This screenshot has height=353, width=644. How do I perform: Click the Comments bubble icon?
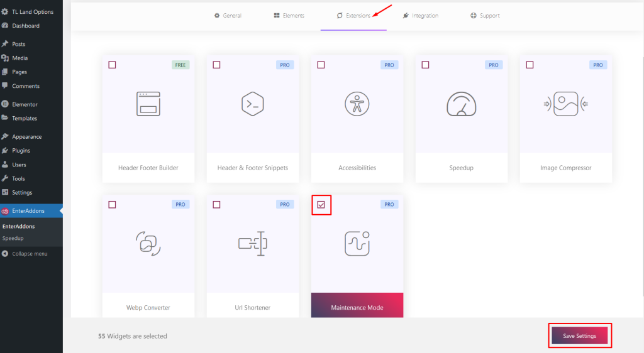pyautogui.click(x=5, y=85)
